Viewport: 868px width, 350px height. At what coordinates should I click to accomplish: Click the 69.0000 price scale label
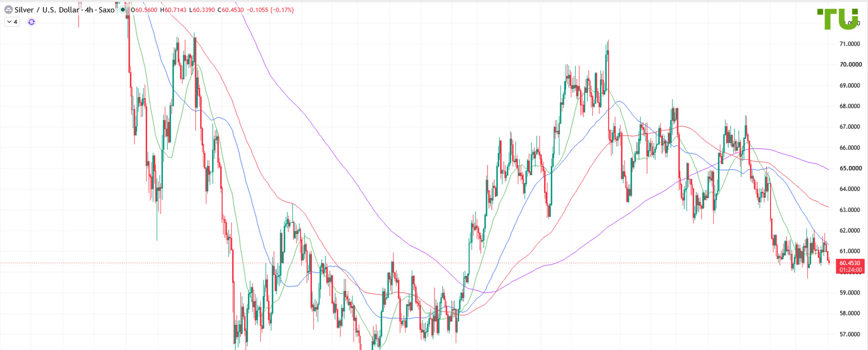(x=850, y=85)
